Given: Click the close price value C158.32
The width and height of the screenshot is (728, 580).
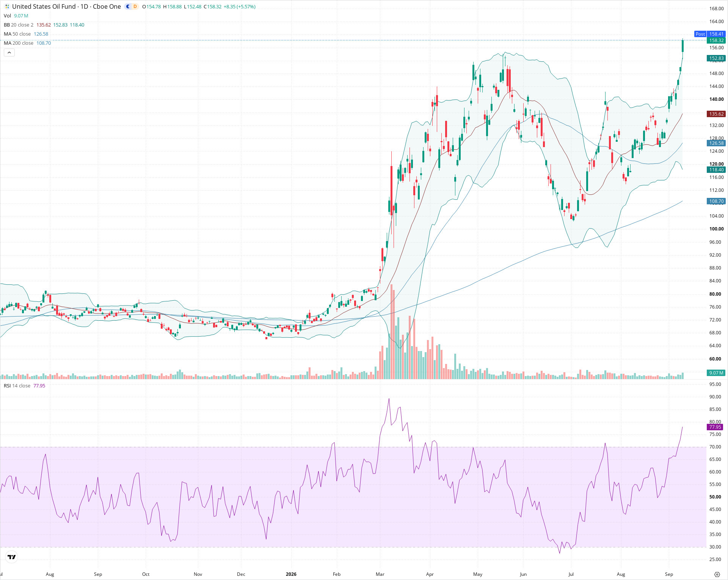Looking at the screenshot, I should (212, 6).
